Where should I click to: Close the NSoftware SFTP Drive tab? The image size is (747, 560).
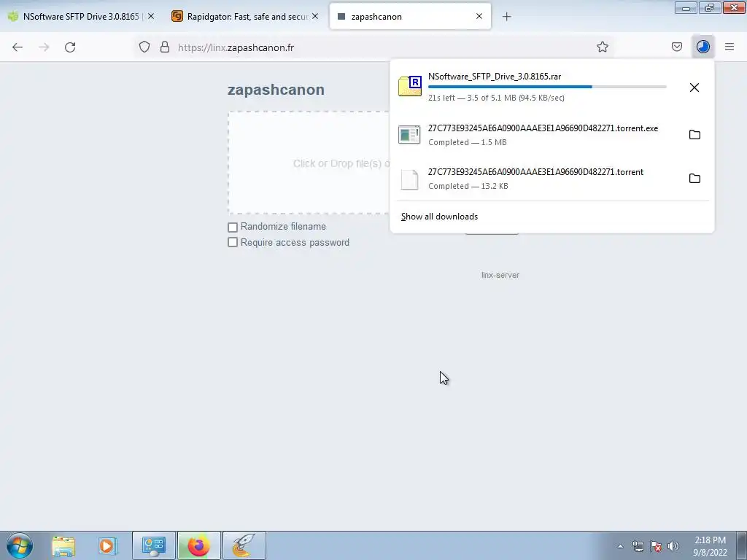[x=151, y=16]
